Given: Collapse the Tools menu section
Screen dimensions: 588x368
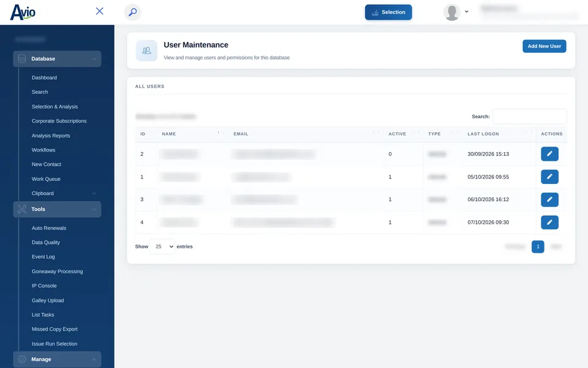Looking at the screenshot, I should (x=94, y=210).
